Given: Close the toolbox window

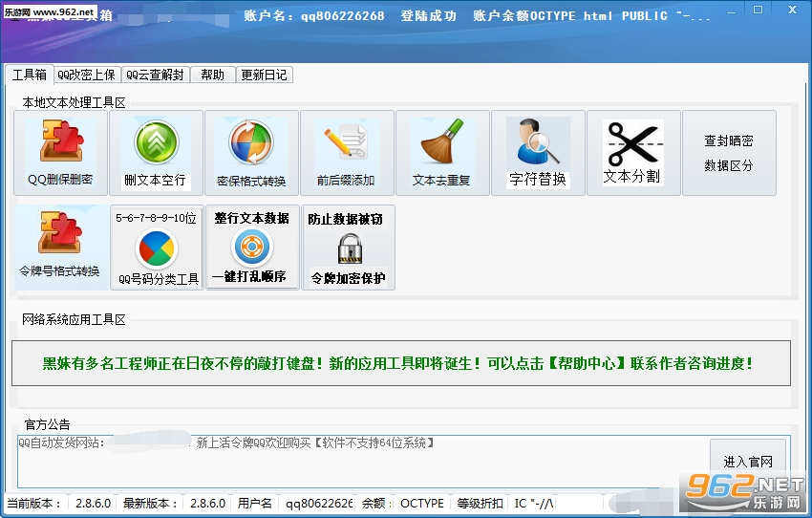Looking at the screenshot, I should point(792,10).
